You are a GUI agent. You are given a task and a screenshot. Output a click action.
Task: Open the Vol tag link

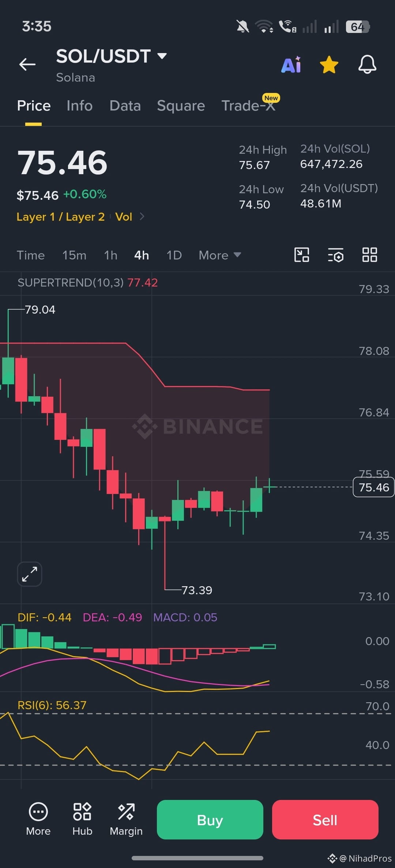(x=124, y=217)
